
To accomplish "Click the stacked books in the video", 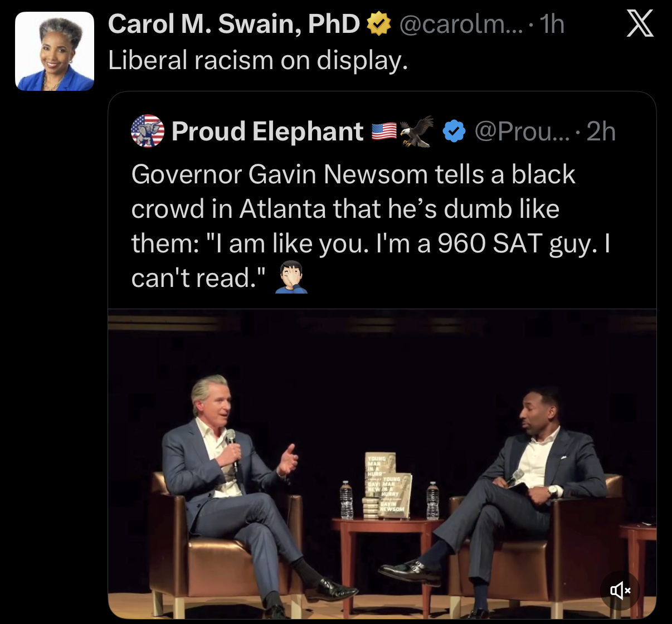I will (x=388, y=486).
